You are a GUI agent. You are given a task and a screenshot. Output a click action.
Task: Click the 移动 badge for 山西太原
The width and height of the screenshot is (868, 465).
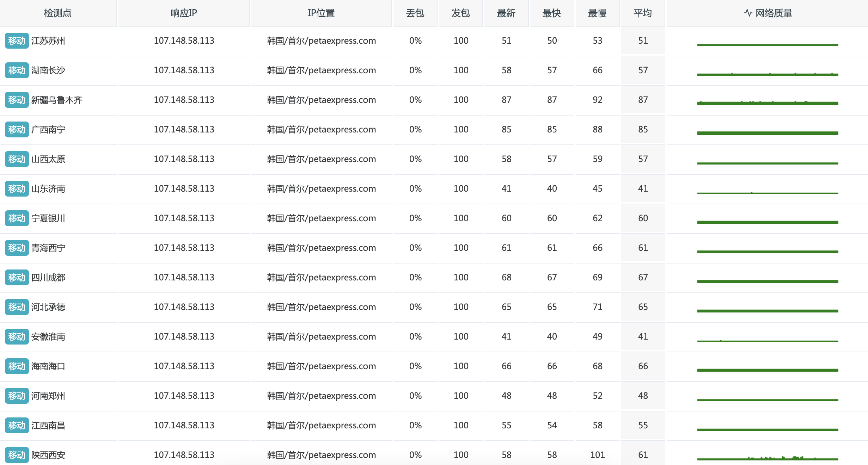[x=17, y=159]
